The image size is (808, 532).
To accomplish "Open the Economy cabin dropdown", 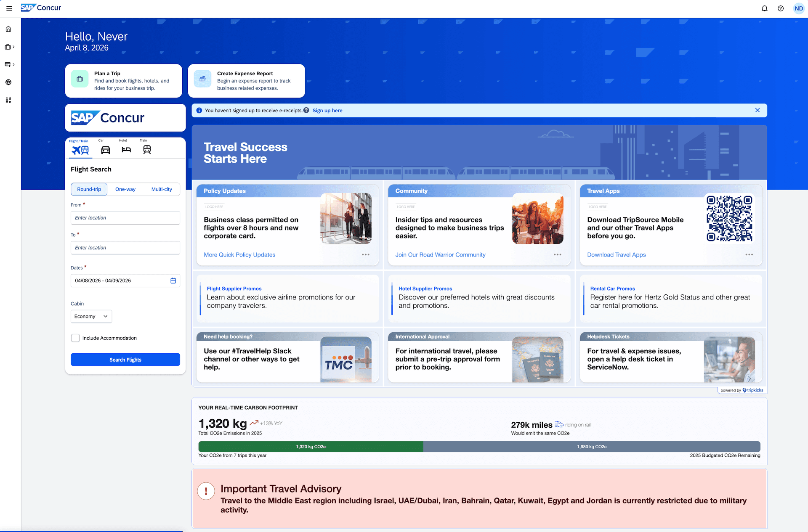I will 91,316.
